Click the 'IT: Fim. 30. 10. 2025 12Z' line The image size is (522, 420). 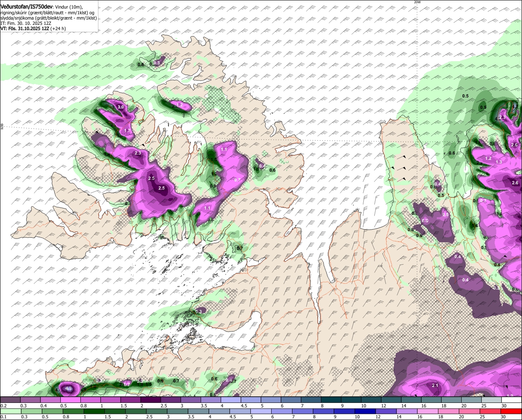[x=26, y=23]
